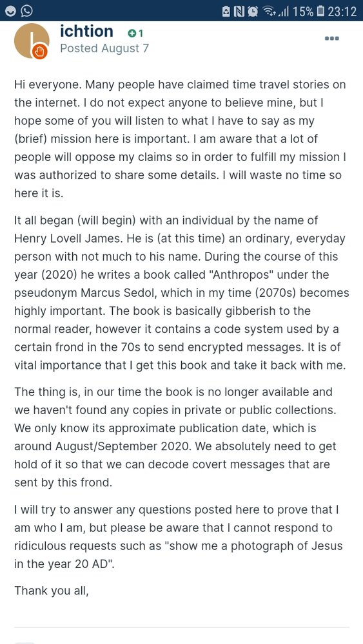Tap the Wi-Fi signal status icon

point(269,12)
